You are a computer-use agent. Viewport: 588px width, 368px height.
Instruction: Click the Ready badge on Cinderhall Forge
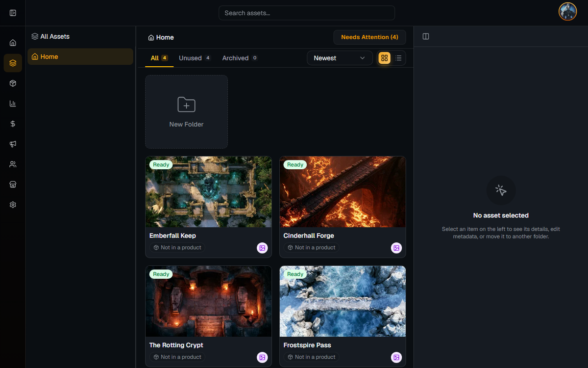point(295,165)
